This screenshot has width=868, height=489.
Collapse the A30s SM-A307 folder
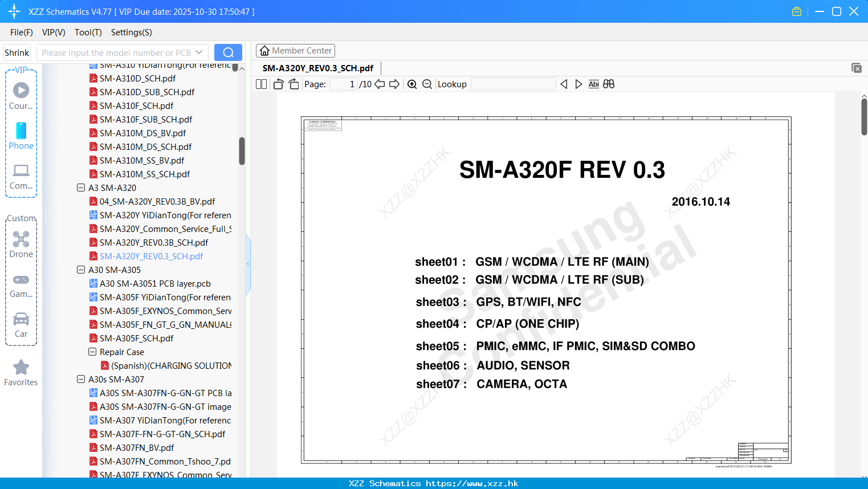81,379
